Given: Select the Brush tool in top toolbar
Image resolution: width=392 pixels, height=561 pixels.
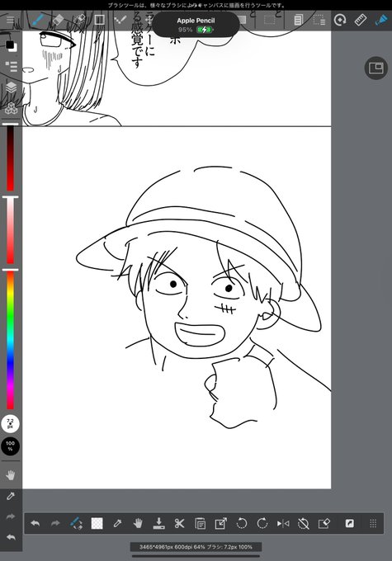Looking at the screenshot, I should pyautogui.click(x=38, y=20).
